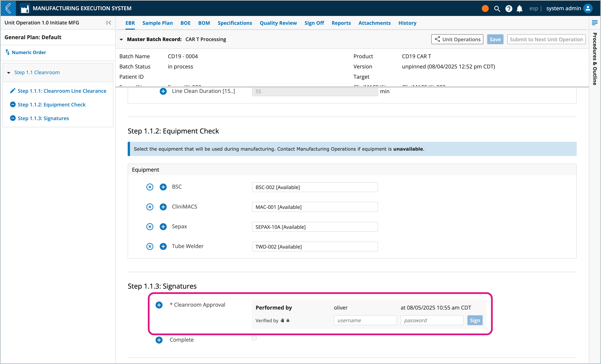Open Step 1.1.1: Cleanroom Line Clearance link

pyautogui.click(x=62, y=91)
